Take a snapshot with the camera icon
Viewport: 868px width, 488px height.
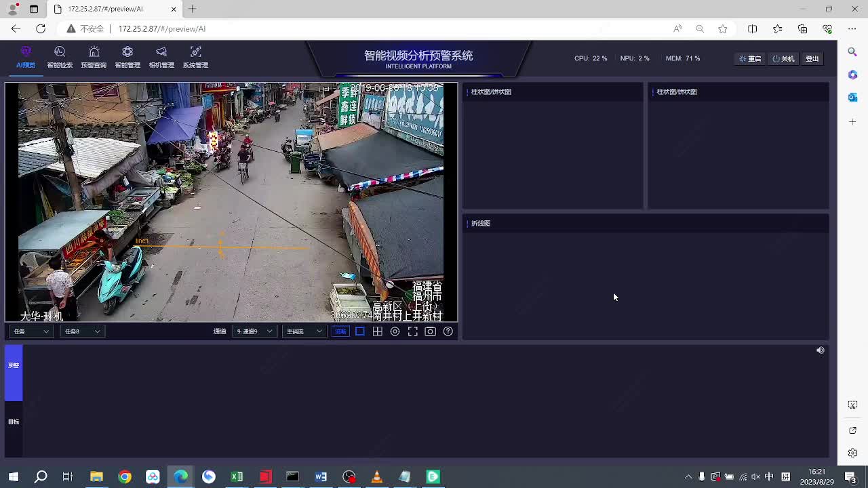(430, 331)
